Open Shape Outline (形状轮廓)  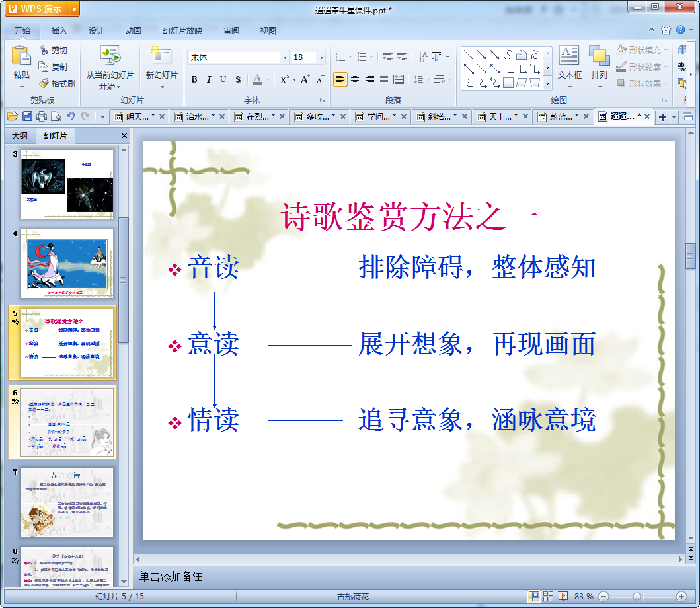642,67
